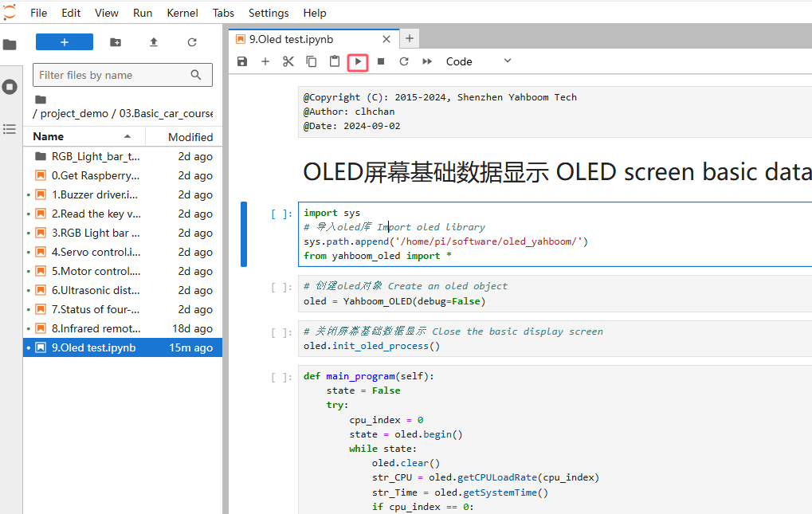Refresh the file browser list
812x514 pixels.
(192, 42)
